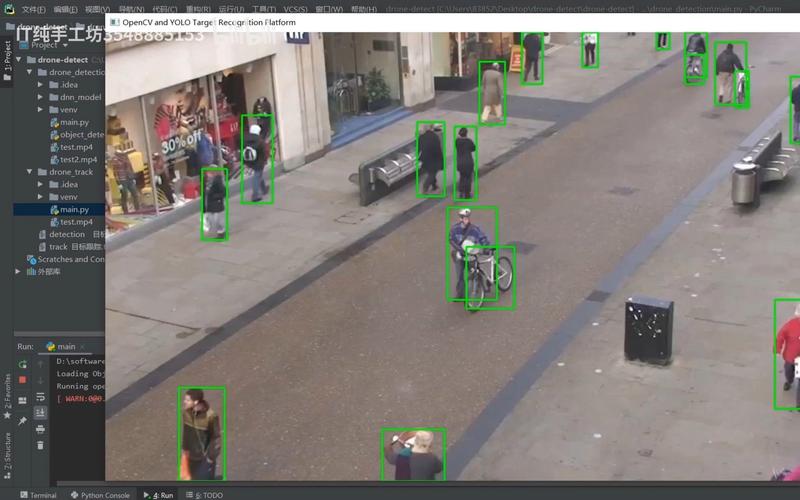Click the Restore Layout icon in Run panel

coord(22,401)
